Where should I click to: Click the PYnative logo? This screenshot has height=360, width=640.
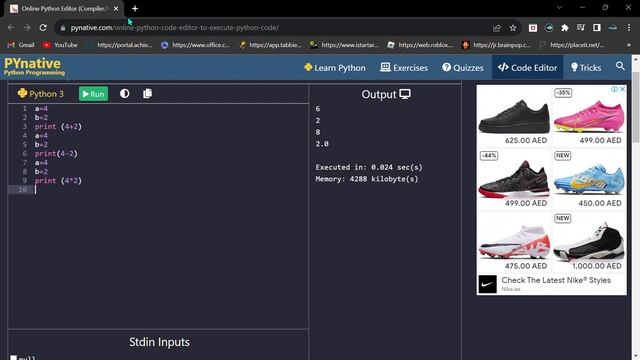(x=34, y=67)
